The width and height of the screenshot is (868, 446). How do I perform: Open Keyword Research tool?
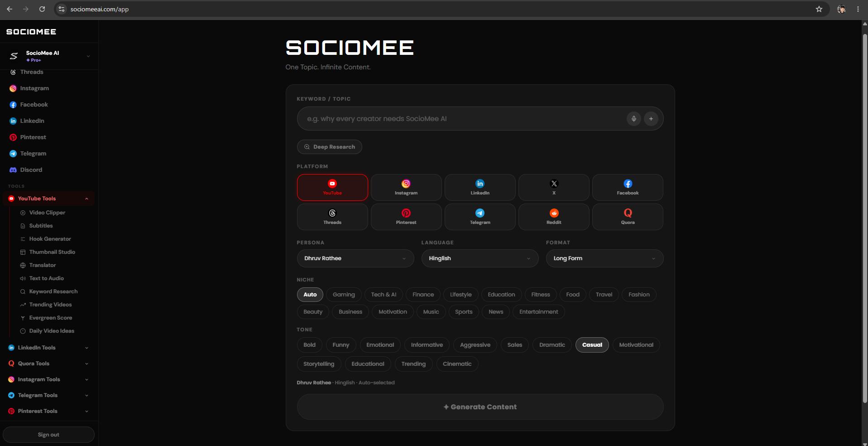53,291
